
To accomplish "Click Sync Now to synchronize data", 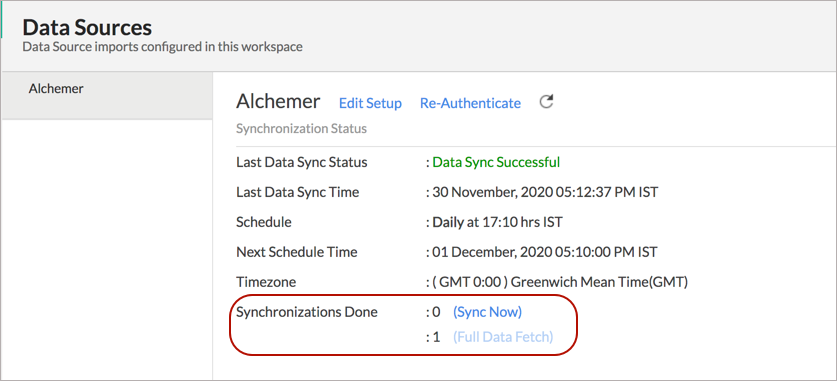I will [487, 312].
